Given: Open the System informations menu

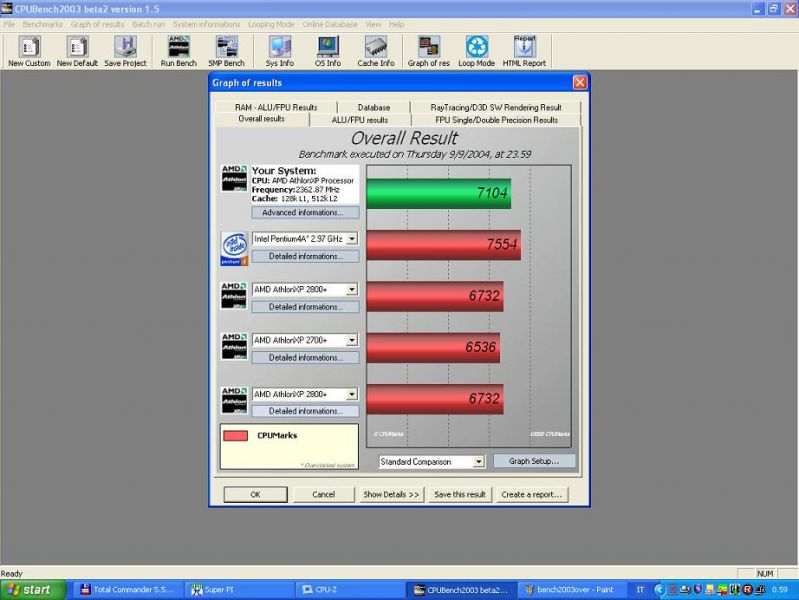Looking at the screenshot, I should (x=206, y=24).
